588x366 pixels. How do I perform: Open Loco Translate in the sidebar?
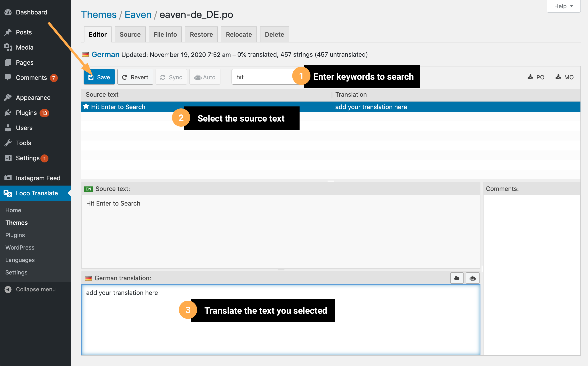tap(37, 193)
